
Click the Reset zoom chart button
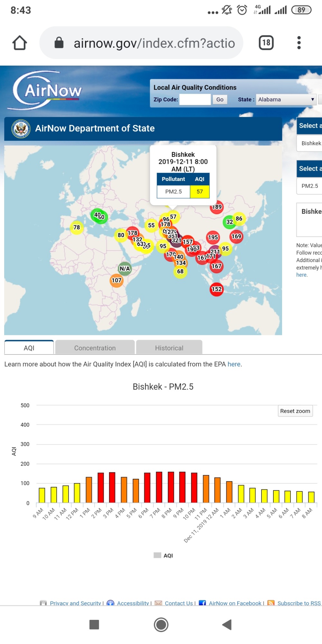[295, 411]
